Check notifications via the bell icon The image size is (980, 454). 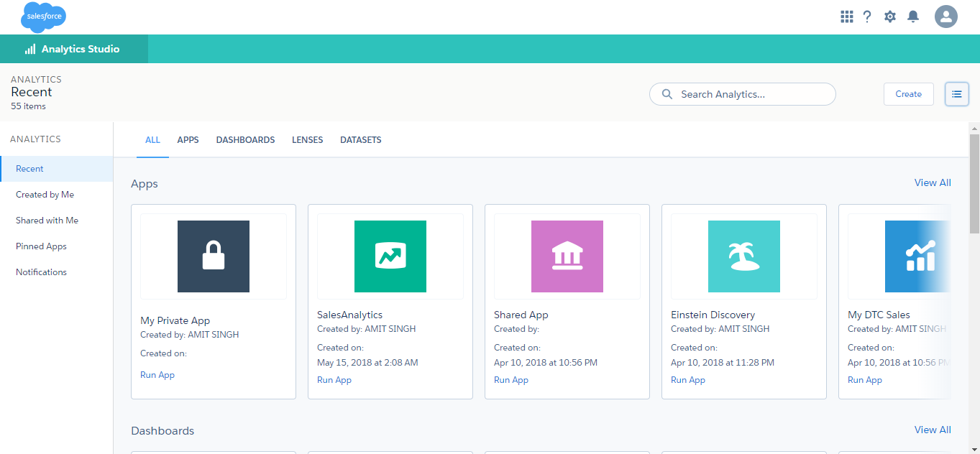click(913, 16)
